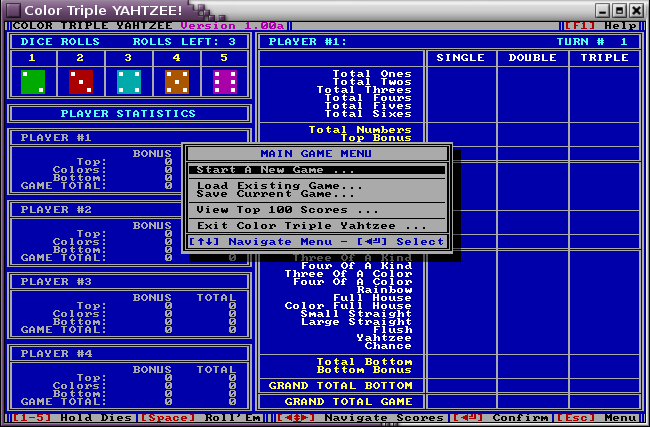The image size is (650, 427).
Task: Click dice slot number 5 label
Action: point(224,58)
